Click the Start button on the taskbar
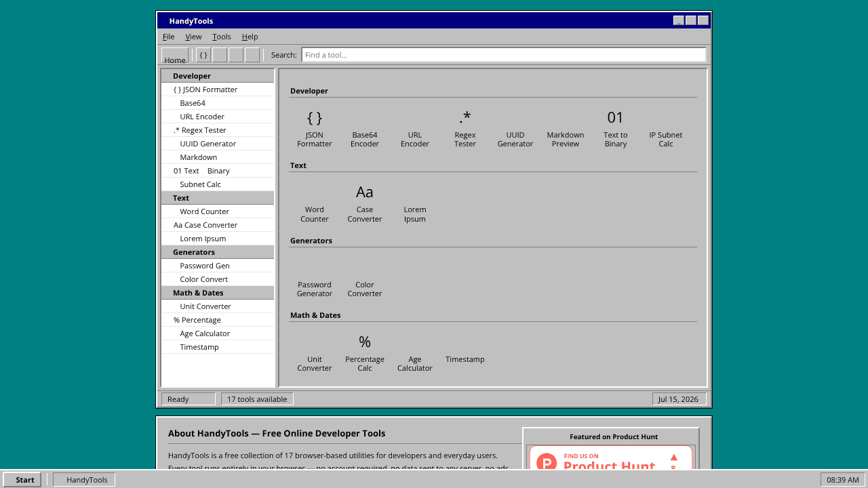The height and width of the screenshot is (488, 868). (22, 480)
